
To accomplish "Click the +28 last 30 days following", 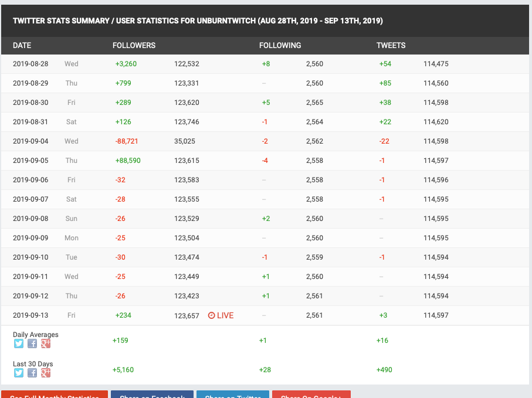I will [265, 369].
